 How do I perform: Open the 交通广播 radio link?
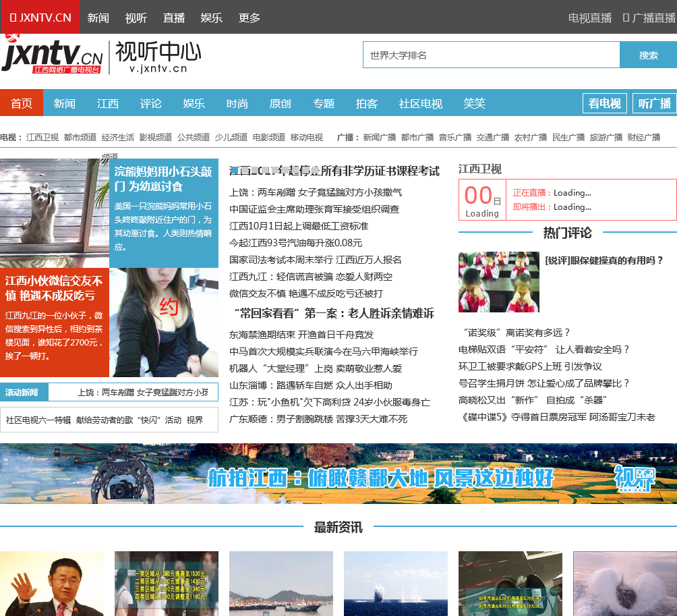point(493,138)
